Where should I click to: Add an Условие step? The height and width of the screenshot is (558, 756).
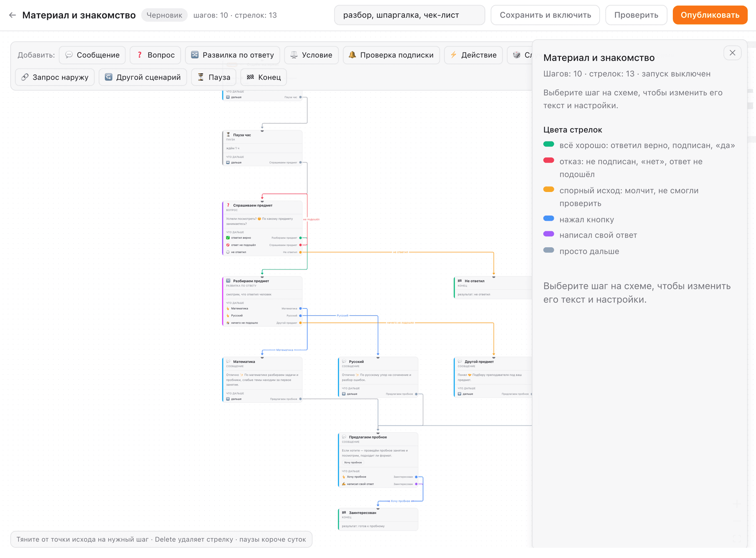click(x=311, y=55)
